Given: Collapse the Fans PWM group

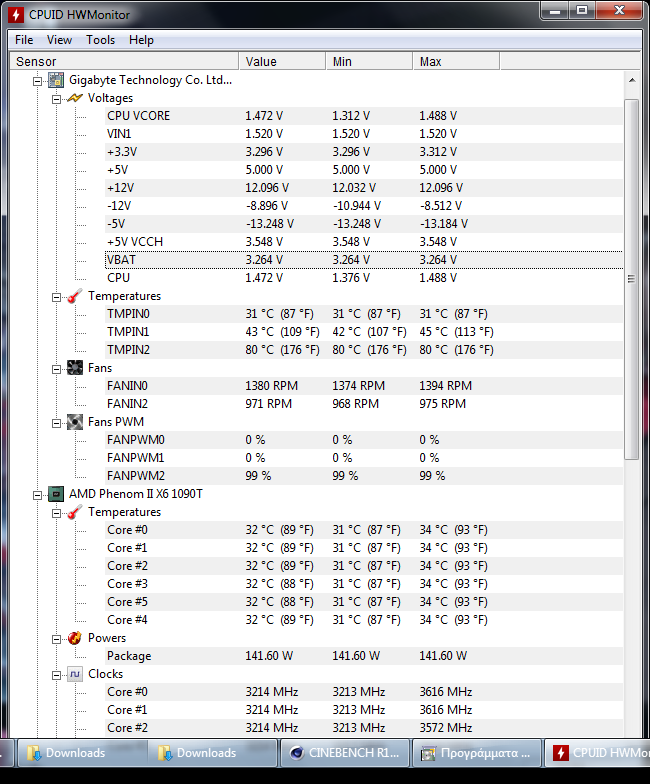Looking at the screenshot, I should point(56,423).
